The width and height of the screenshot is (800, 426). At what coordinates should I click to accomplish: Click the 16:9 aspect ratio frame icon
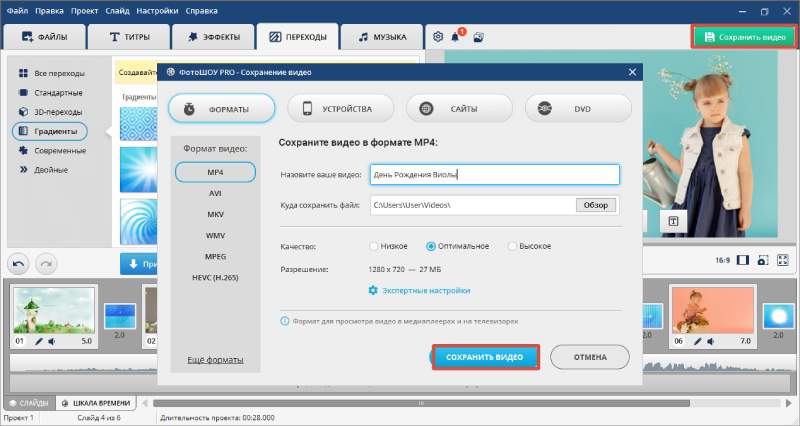pos(743,260)
